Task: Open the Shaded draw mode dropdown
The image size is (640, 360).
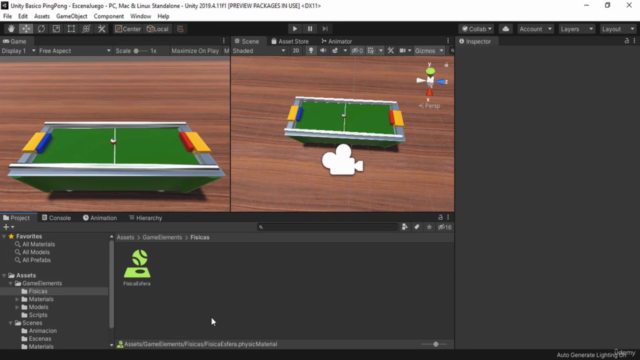Action: tap(259, 51)
